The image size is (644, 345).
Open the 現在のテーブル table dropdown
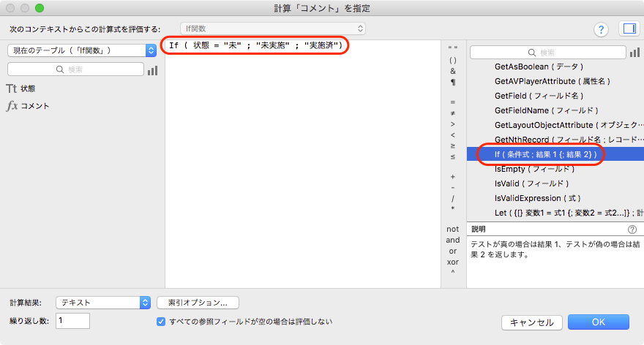coord(82,50)
